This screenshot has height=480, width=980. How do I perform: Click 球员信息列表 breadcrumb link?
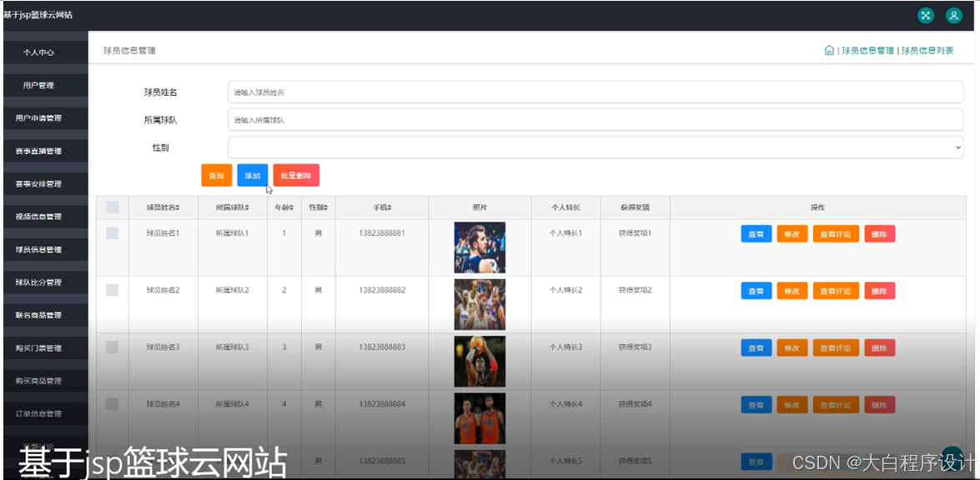(927, 51)
